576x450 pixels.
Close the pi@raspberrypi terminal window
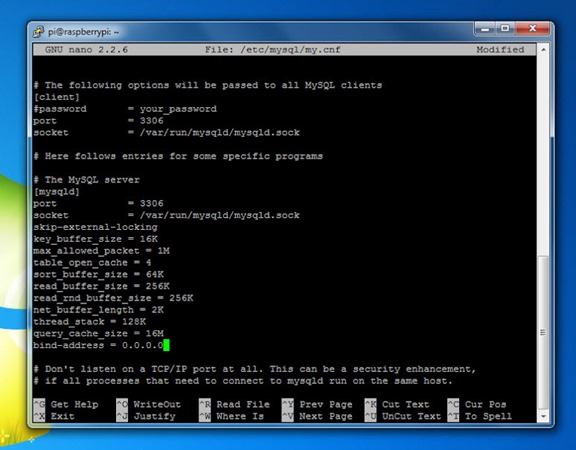(x=533, y=29)
